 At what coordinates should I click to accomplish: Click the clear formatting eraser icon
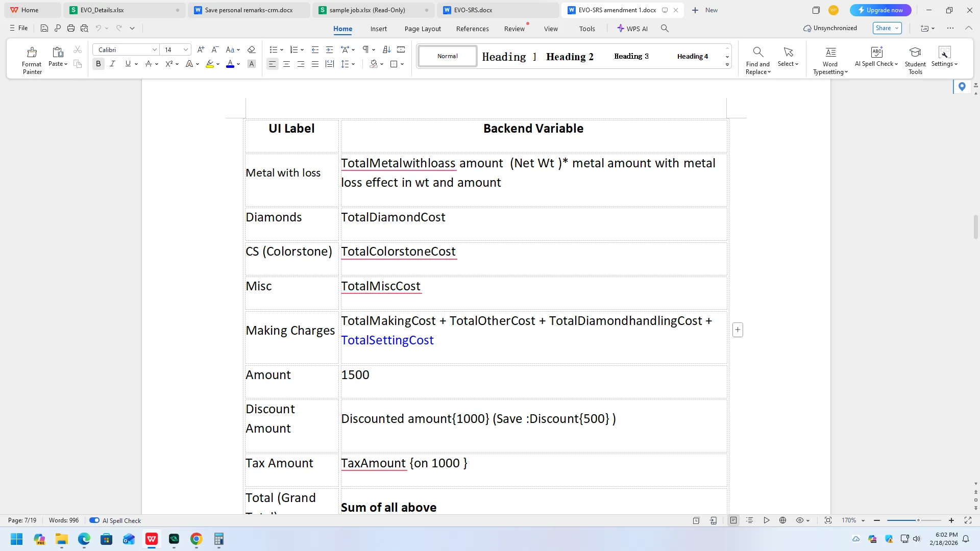point(251,49)
